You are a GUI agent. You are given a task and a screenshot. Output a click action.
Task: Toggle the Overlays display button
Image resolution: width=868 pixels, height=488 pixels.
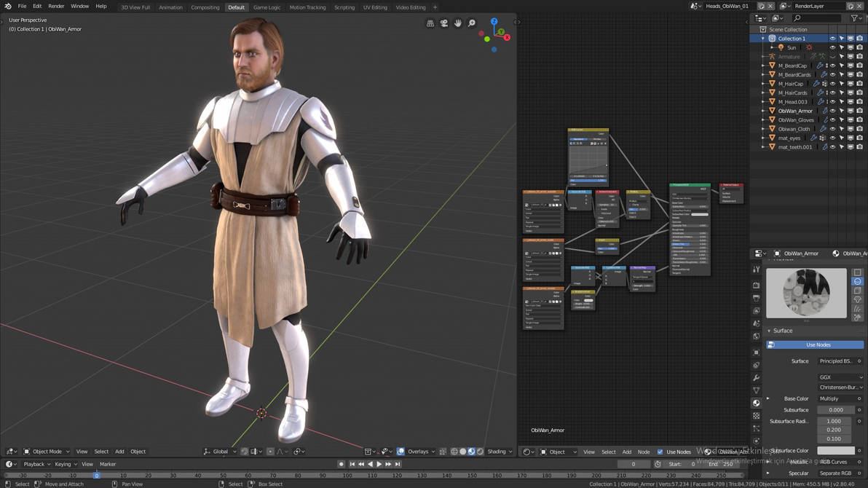tap(401, 452)
